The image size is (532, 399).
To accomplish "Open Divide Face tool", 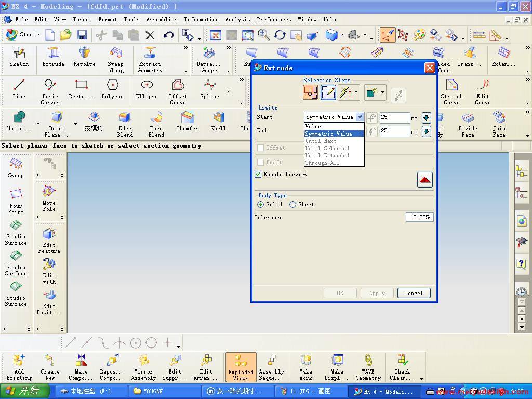I will pyautogui.click(x=468, y=125).
